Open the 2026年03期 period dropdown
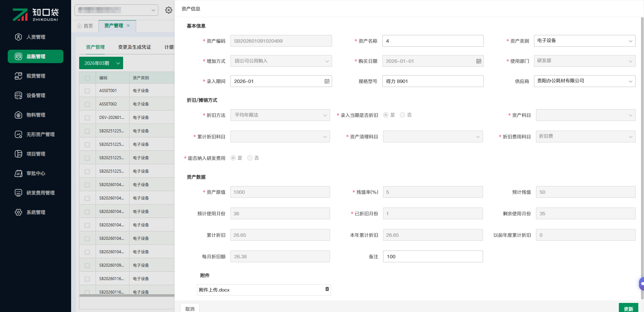 point(101,63)
